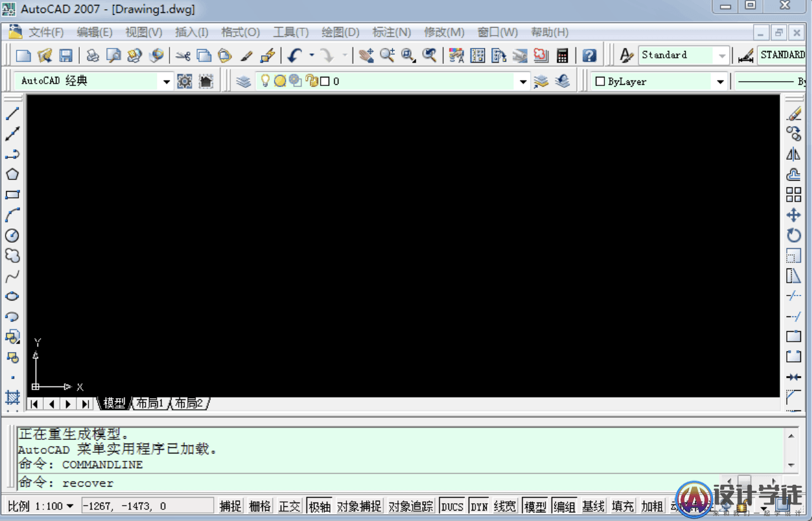812x521 pixels.
Task: Select the Polyline tool
Action: 12,154
